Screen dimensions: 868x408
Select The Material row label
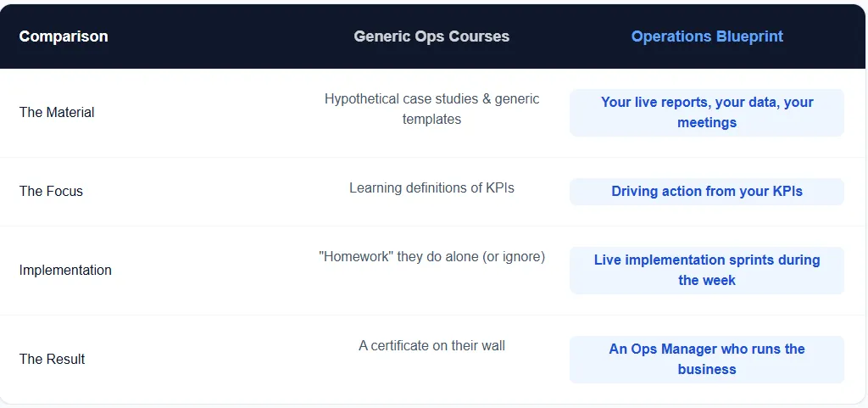coord(57,112)
